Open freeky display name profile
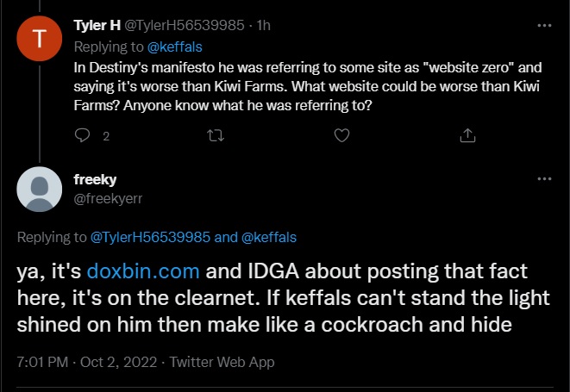 coord(95,179)
